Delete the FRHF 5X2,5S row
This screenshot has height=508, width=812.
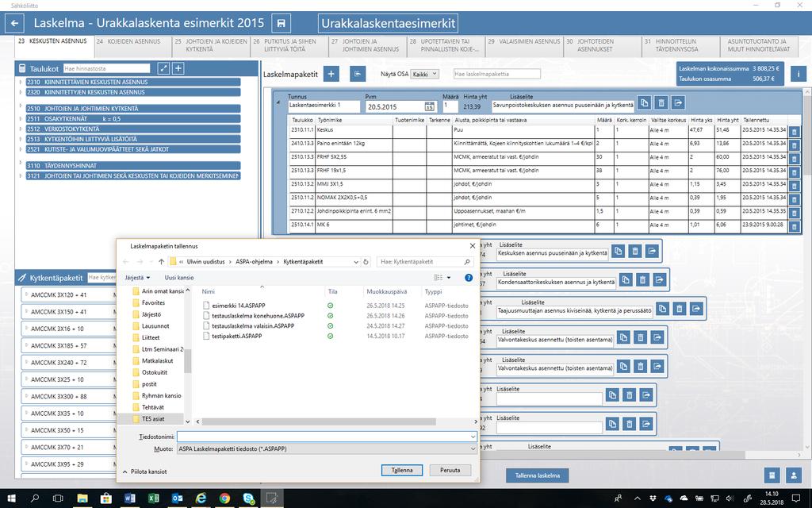[x=794, y=159]
